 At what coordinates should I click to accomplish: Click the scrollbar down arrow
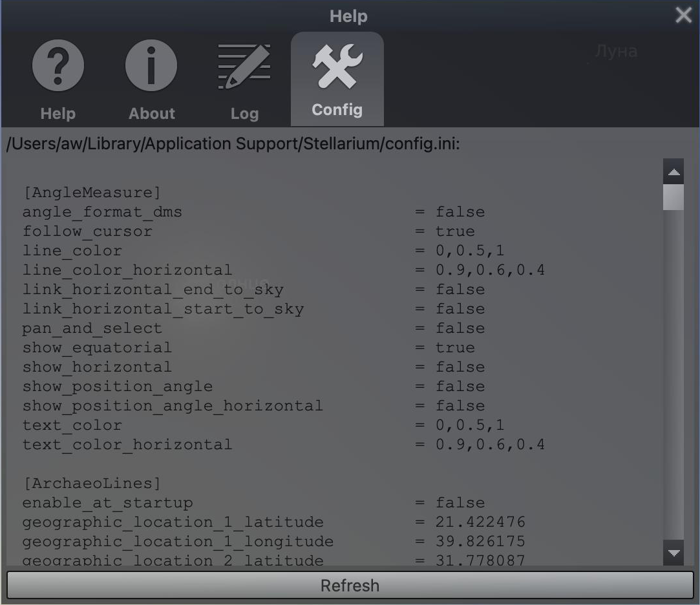[x=673, y=553]
